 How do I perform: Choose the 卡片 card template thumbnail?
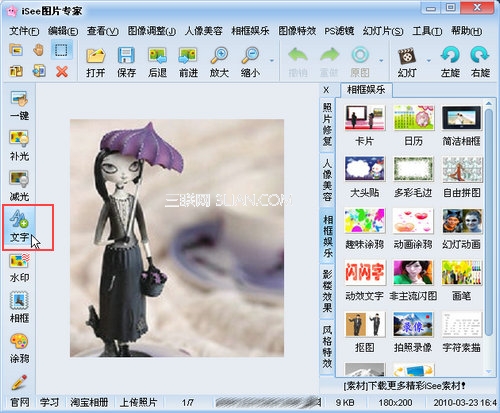pos(365,117)
